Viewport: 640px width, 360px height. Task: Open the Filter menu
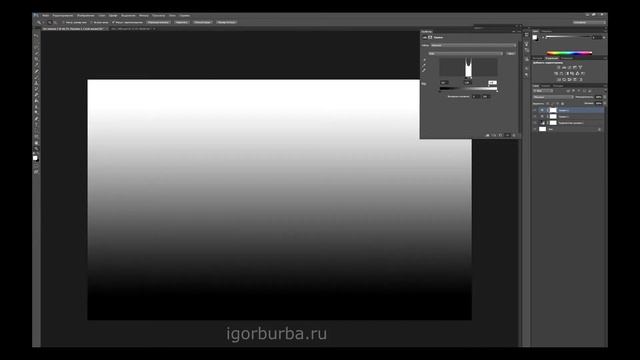[x=144, y=16]
